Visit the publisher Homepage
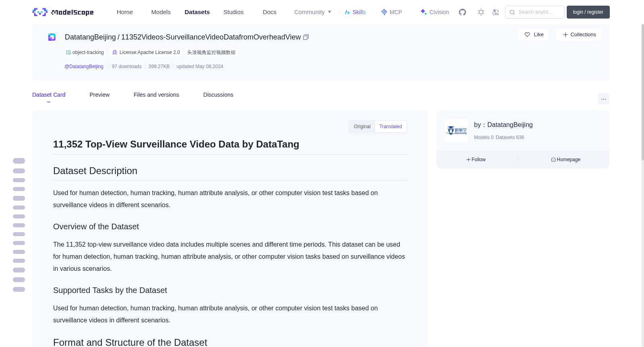This screenshot has height=347, width=644. (566, 160)
